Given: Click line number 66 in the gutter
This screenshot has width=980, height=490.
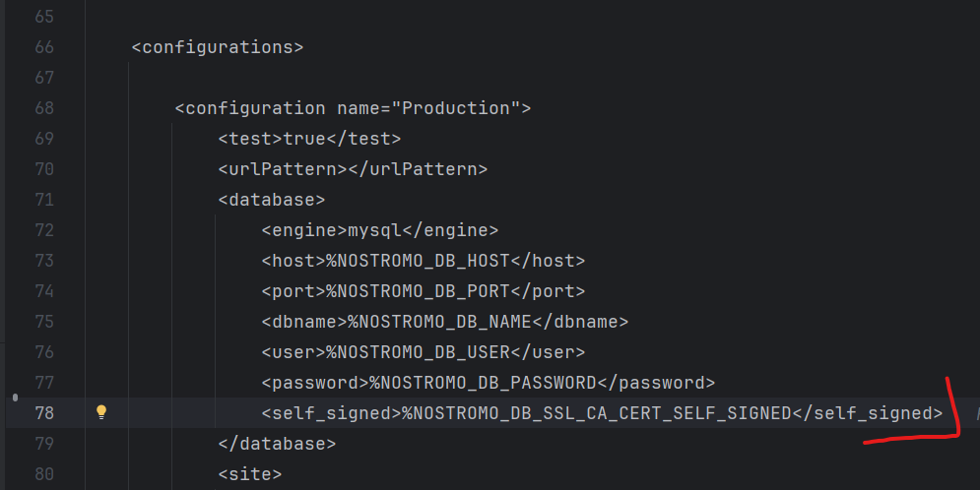Looking at the screenshot, I should [43, 47].
